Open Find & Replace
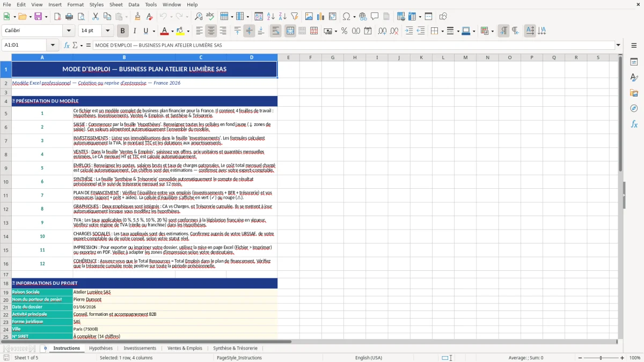The image size is (644, 362). (199, 17)
